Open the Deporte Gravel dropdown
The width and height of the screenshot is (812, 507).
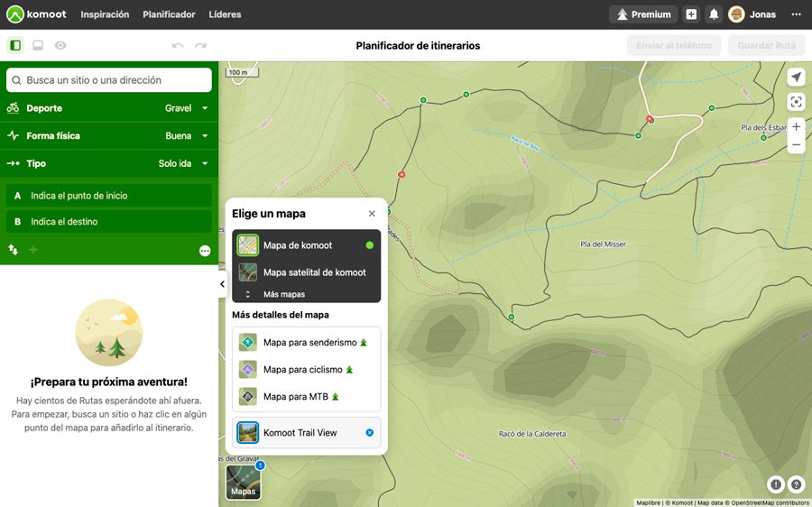click(x=109, y=108)
